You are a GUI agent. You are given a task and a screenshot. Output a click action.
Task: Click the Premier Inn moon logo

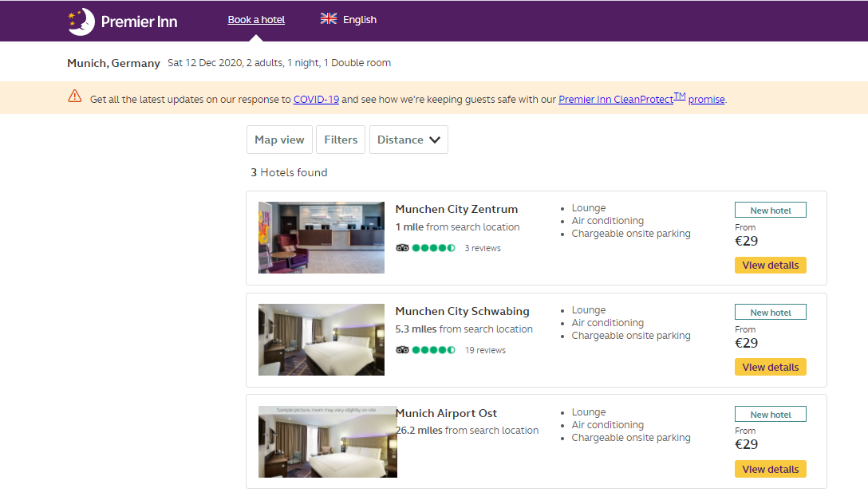(81, 22)
